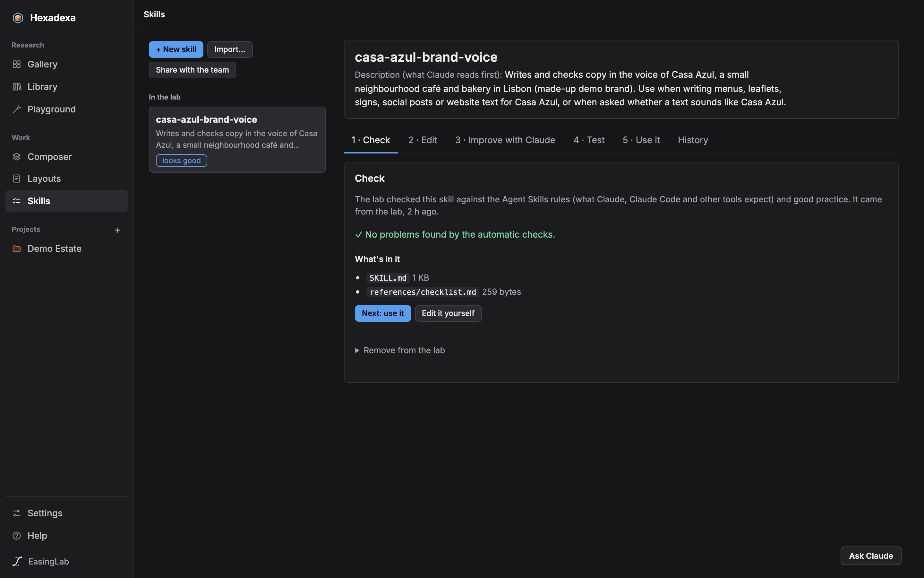Click the Layouts label in sidebar

pyautogui.click(x=44, y=179)
